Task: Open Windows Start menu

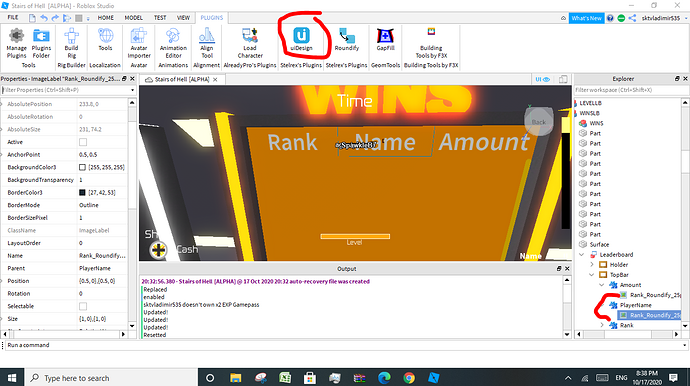Action: click(x=12, y=378)
